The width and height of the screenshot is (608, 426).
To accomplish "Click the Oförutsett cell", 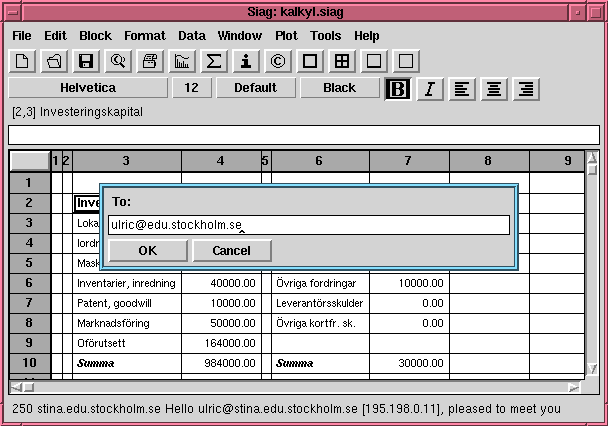I will pyautogui.click(x=127, y=343).
